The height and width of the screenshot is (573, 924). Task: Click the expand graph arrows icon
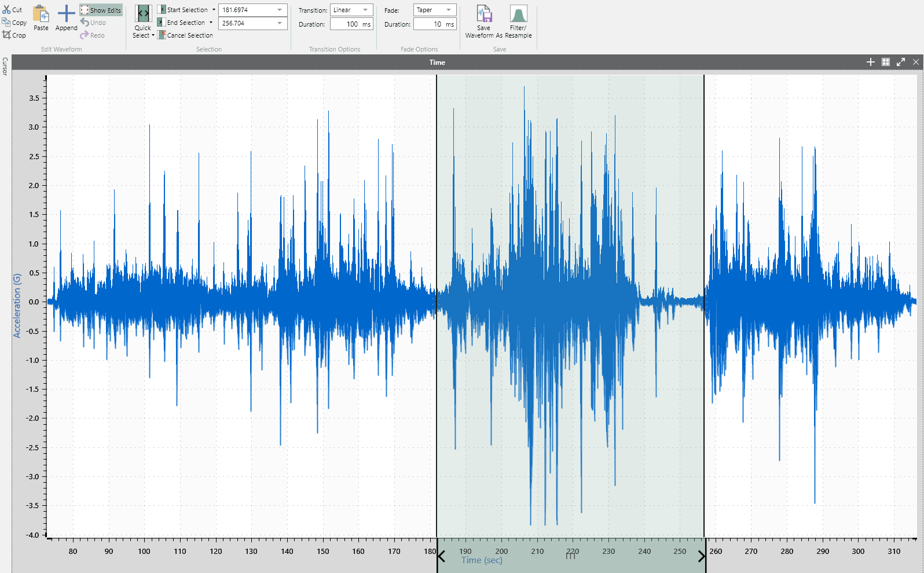[x=900, y=62]
